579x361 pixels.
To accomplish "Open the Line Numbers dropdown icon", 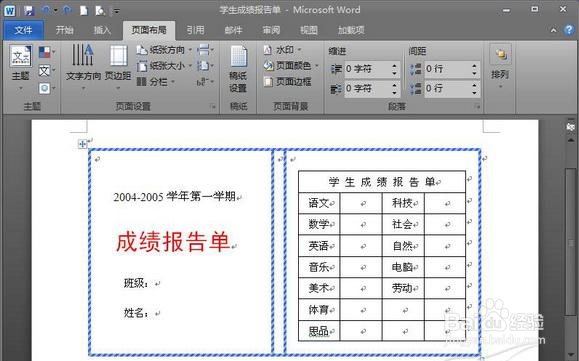I will [205, 66].
